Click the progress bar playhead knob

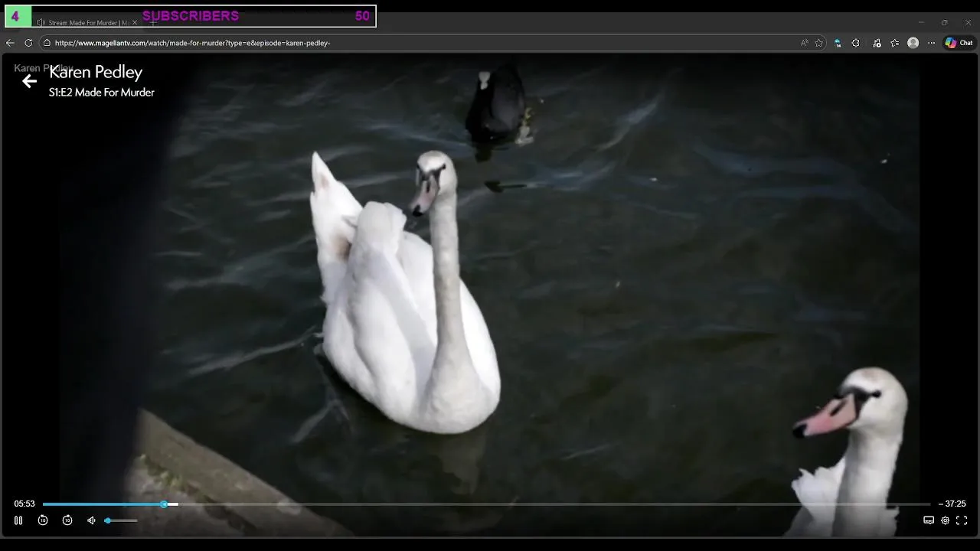click(164, 504)
